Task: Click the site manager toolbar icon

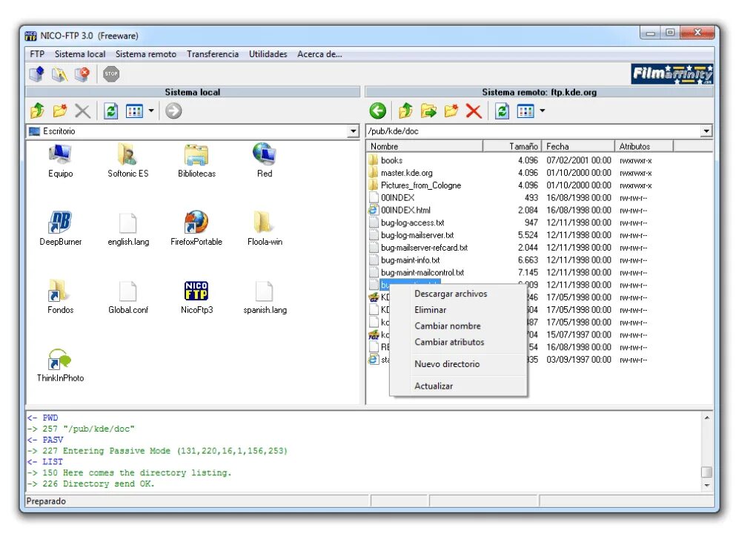Action: point(59,74)
